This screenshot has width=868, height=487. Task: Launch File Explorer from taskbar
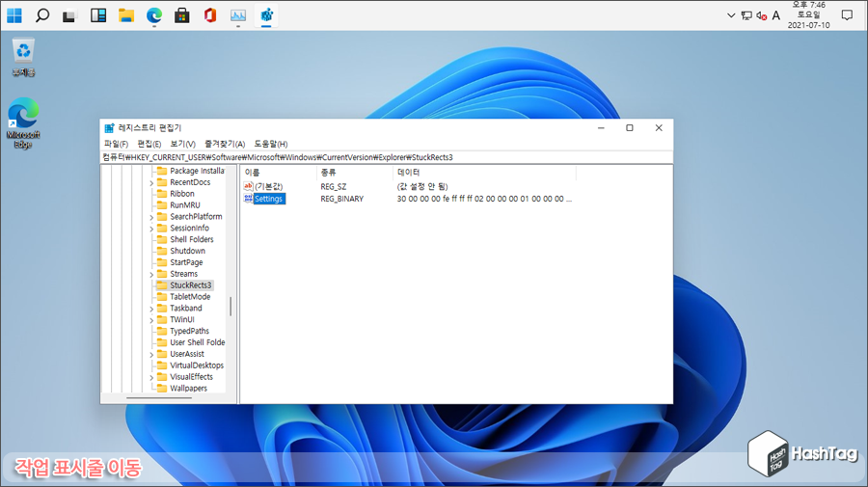click(x=126, y=15)
